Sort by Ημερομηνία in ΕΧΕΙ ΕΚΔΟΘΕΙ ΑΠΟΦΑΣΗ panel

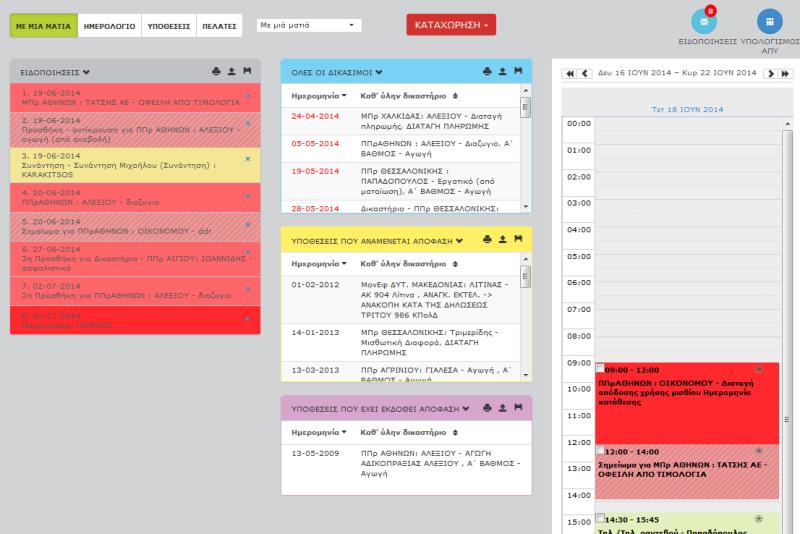319,432
